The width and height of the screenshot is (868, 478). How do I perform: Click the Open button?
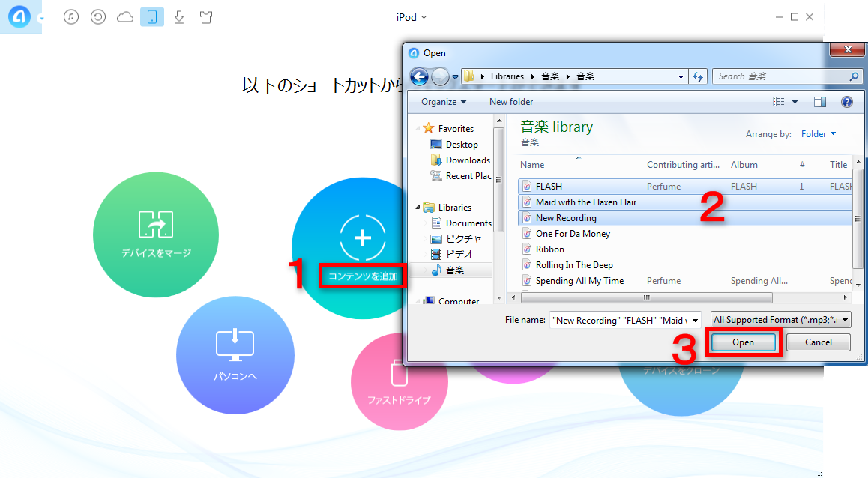[x=743, y=342]
